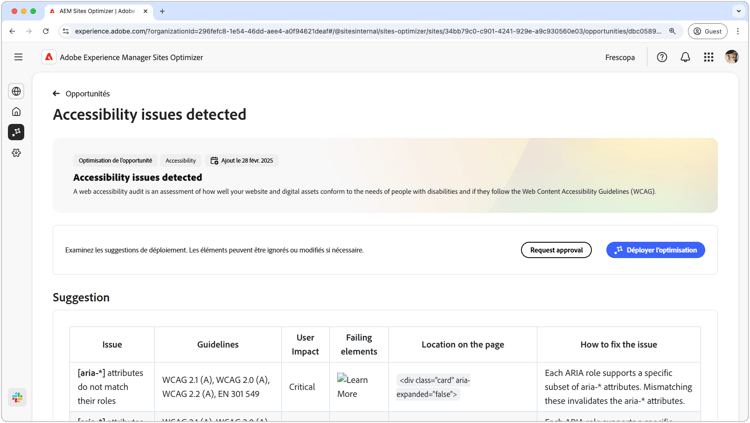Close the AEM Sites Optimizer tab

tap(145, 11)
